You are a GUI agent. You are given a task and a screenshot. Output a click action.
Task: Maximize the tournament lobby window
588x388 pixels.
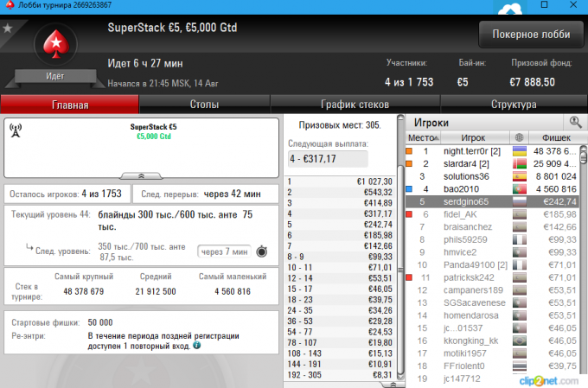click(544, 5)
